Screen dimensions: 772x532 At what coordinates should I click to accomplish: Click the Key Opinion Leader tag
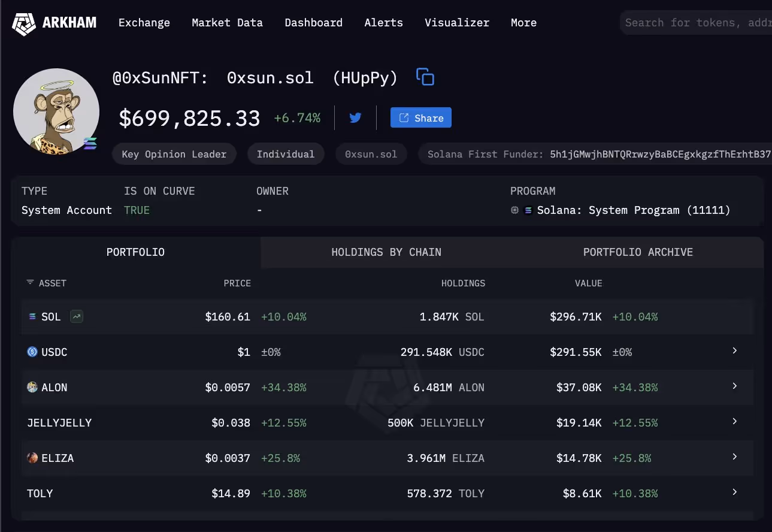174,154
